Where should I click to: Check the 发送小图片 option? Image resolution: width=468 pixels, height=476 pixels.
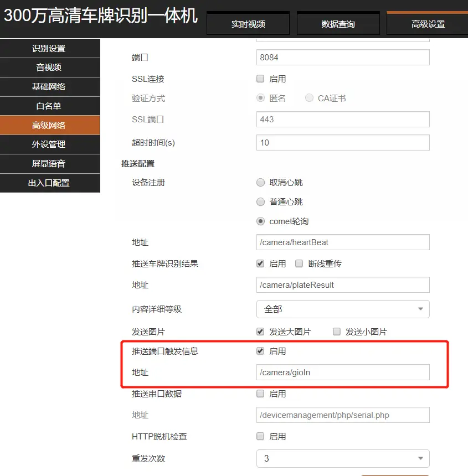337,332
